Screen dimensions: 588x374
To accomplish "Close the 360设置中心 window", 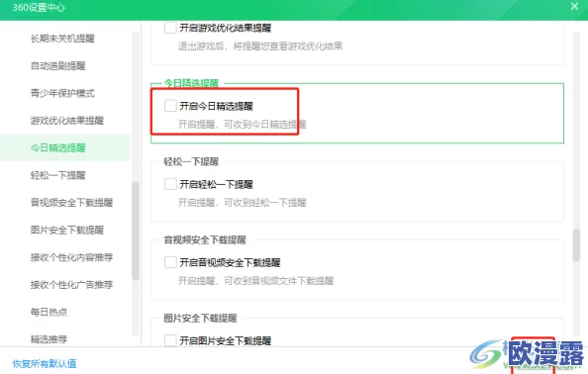I will [x=574, y=6].
